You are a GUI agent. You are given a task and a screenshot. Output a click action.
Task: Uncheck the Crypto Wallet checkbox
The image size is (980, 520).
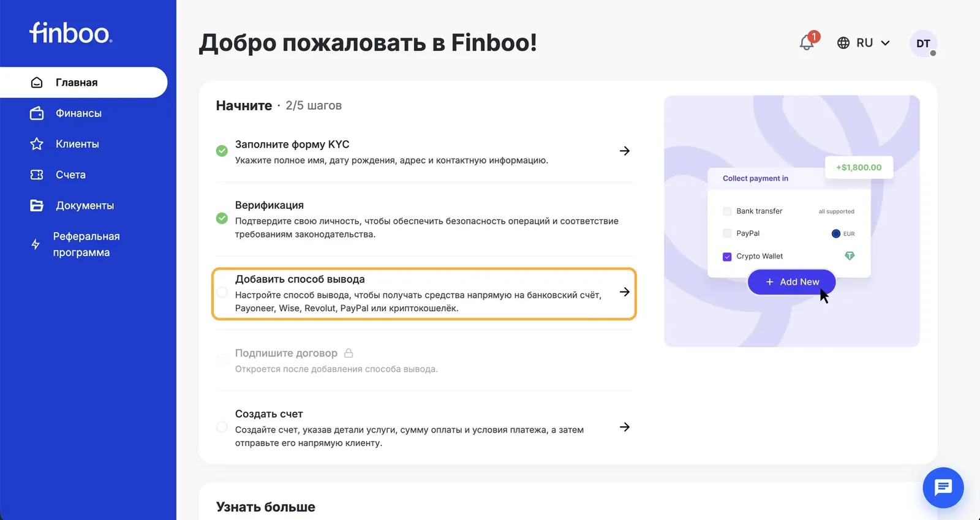click(x=727, y=257)
